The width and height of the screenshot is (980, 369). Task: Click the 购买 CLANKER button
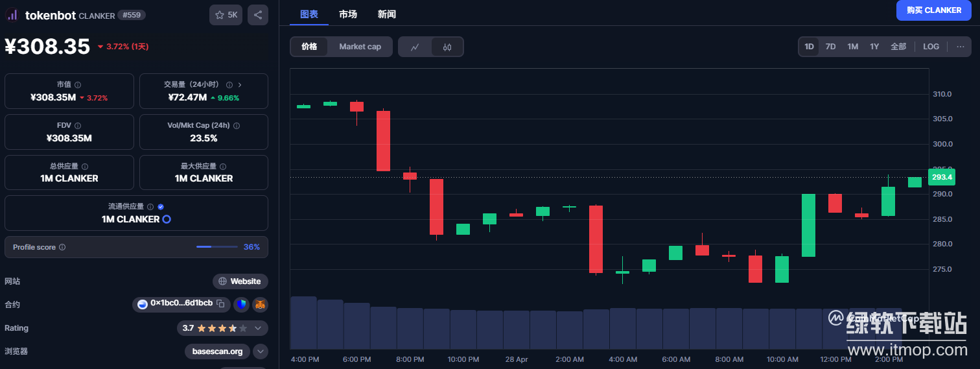click(934, 10)
